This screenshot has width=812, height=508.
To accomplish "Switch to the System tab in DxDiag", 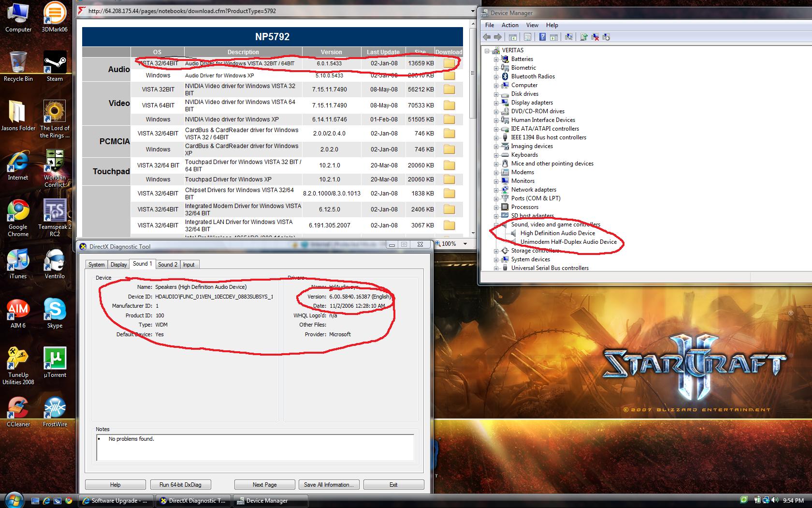I will (96, 265).
